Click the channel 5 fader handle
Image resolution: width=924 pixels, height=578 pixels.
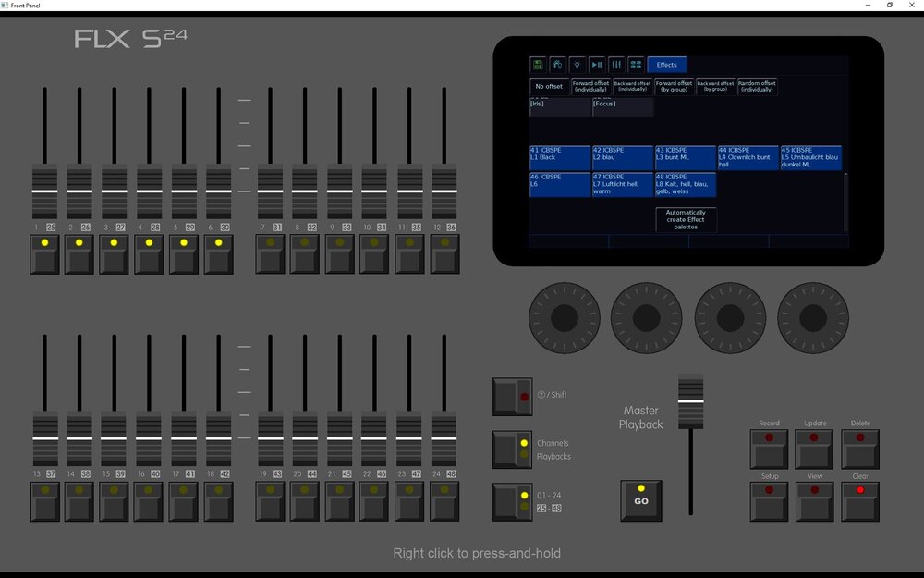click(184, 191)
